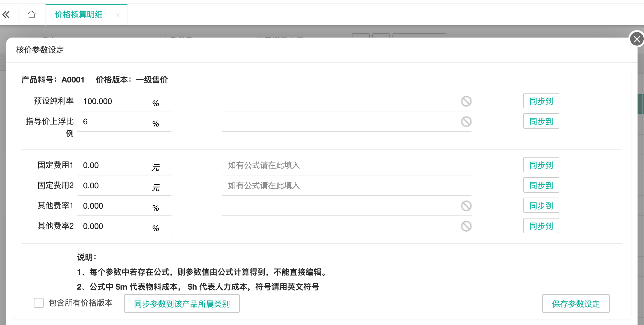The image size is (644, 325).
Task: Click 同步到 button for 其他费率2
Action: (541, 226)
